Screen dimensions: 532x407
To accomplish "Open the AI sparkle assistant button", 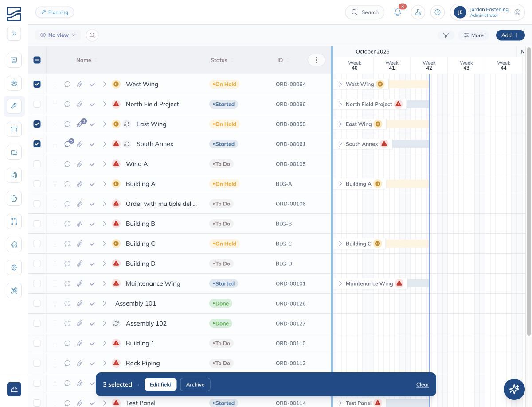I will pyautogui.click(x=514, y=389).
